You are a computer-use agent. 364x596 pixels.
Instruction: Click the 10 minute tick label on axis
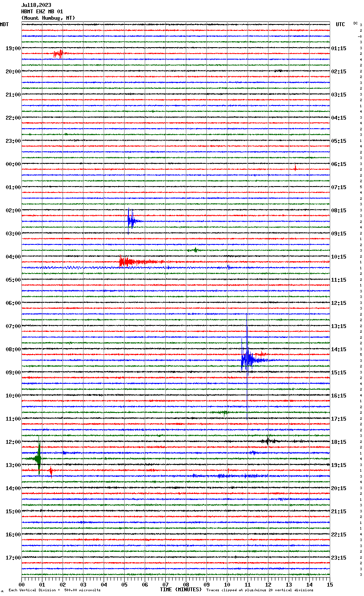tap(227, 584)
